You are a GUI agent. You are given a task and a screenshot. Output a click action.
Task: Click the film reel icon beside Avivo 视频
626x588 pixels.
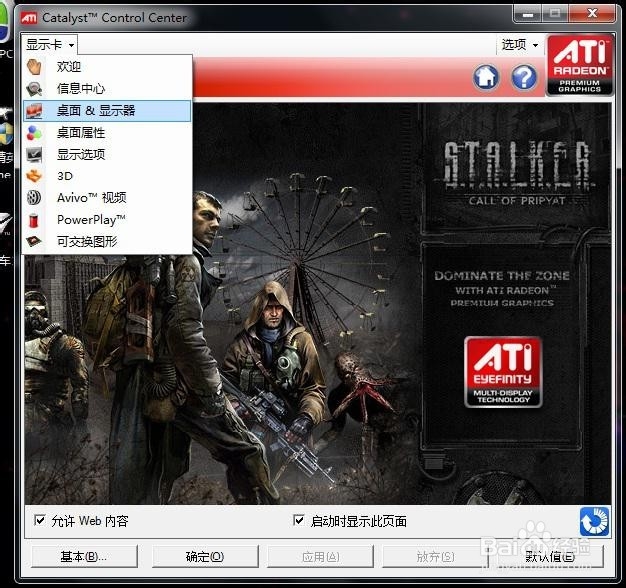pyautogui.click(x=34, y=198)
